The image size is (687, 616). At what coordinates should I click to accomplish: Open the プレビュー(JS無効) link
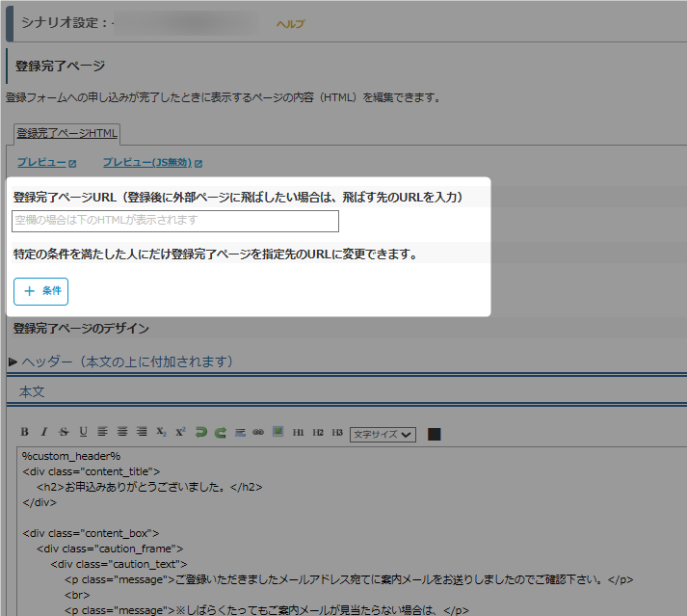151,163
